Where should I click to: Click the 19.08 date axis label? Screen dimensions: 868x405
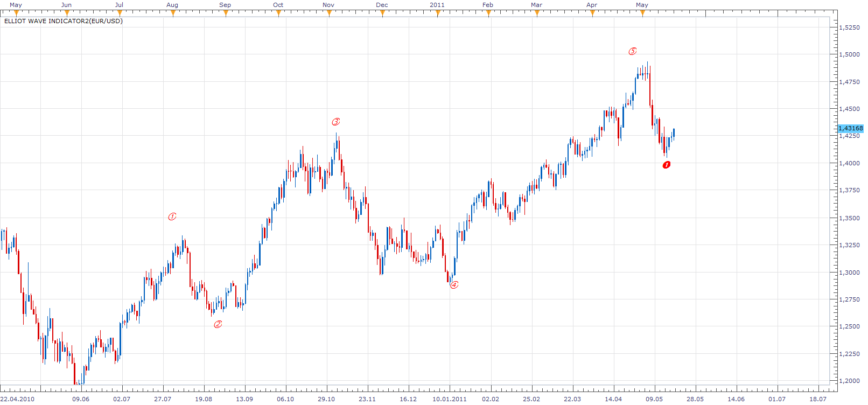click(204, 399)
